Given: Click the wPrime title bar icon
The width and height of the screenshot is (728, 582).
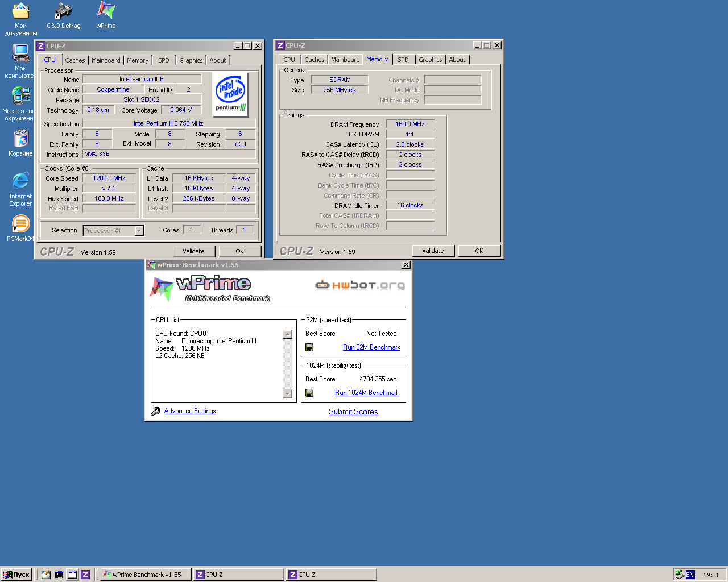Looking at the screenshot, I should click(151, 265).
